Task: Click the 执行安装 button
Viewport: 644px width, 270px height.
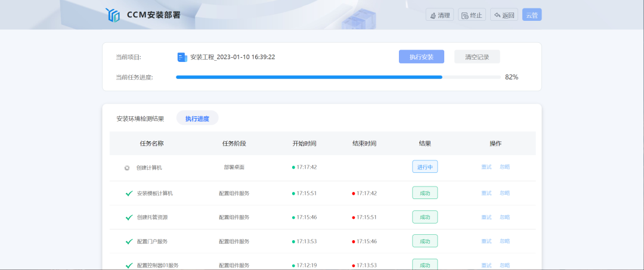Action: tap(422, 57)
